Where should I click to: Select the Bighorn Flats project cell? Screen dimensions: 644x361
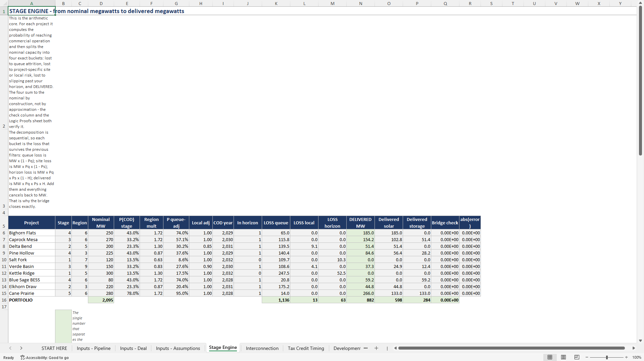32,233
